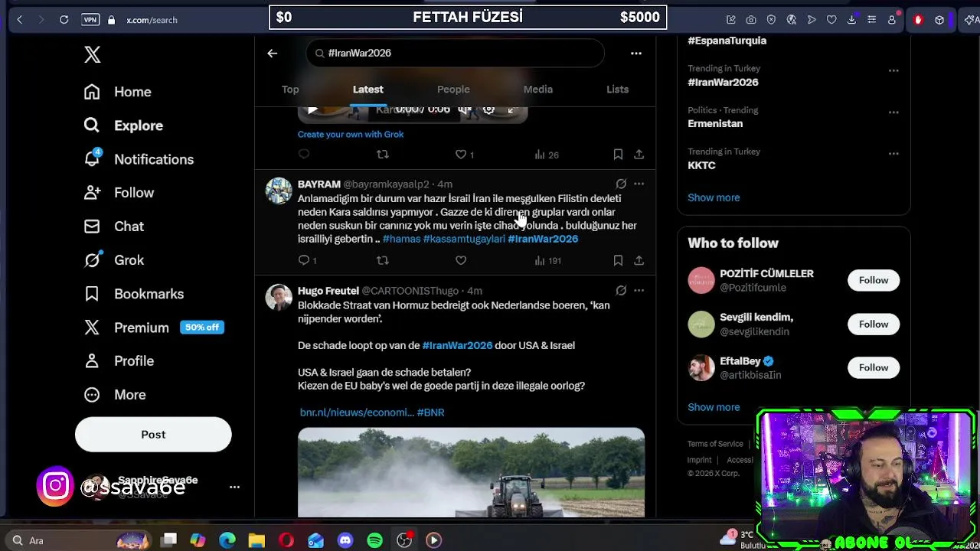980x551 pixels.
Task: Like BAYRAM's tweet
Action: pyautogui.click(x=461, y=260)
